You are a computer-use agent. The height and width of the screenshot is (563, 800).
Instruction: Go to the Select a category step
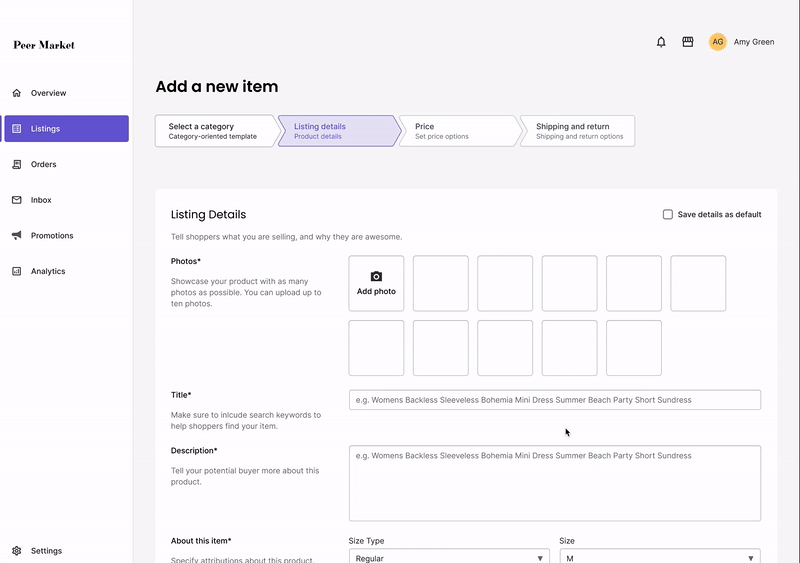(x=216, y=131)
